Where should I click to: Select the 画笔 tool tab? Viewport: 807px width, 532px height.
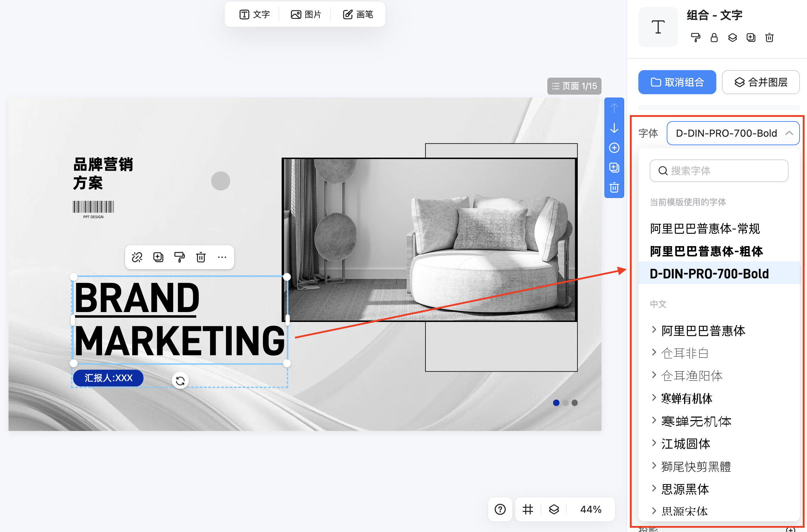(358, 15)
